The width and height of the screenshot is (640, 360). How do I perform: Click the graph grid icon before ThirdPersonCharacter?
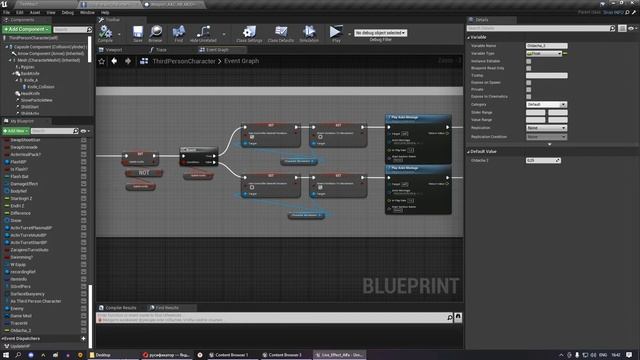pyautogui.click(x=144, y=61)
